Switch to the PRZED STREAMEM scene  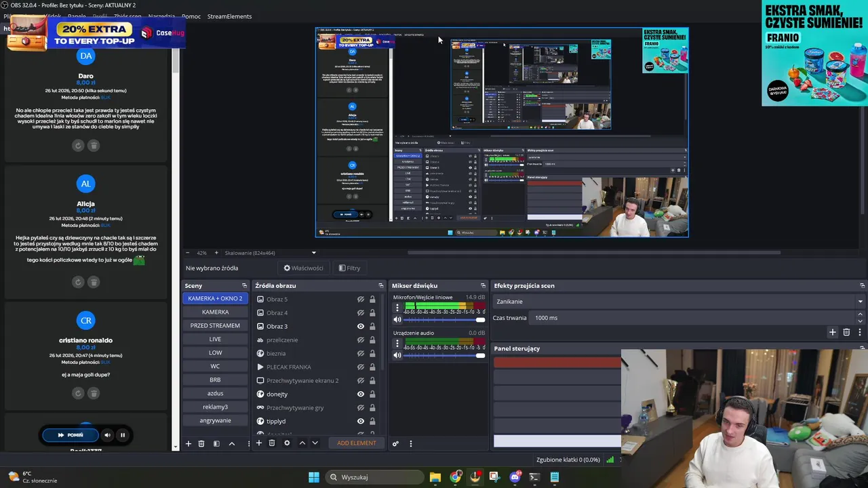[215, 325]
